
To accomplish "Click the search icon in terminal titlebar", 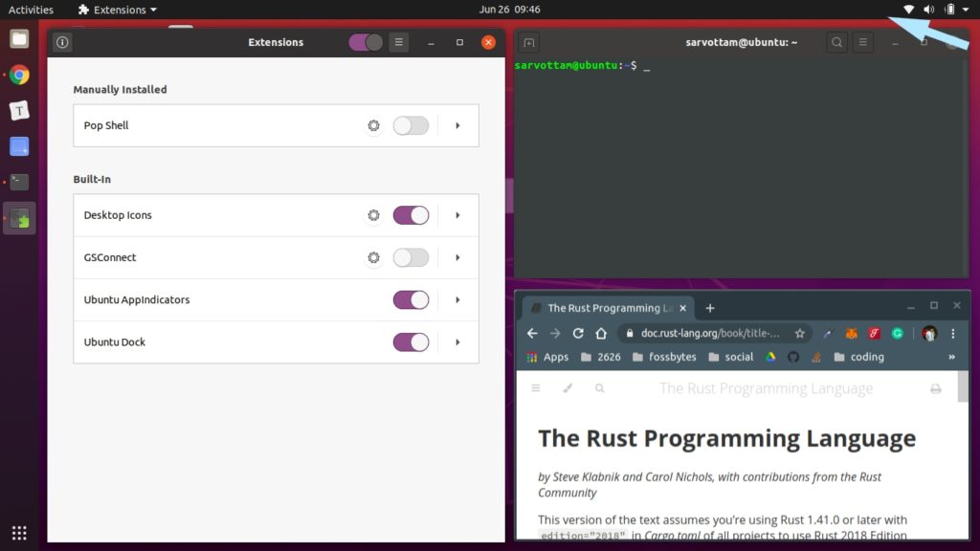I will pyautogui.click(x=835, y=42).
